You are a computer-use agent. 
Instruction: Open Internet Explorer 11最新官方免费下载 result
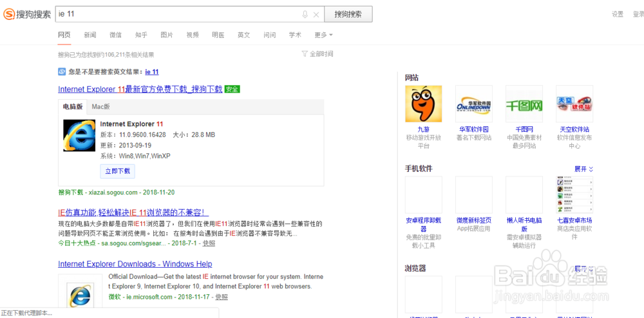(140, 89)
